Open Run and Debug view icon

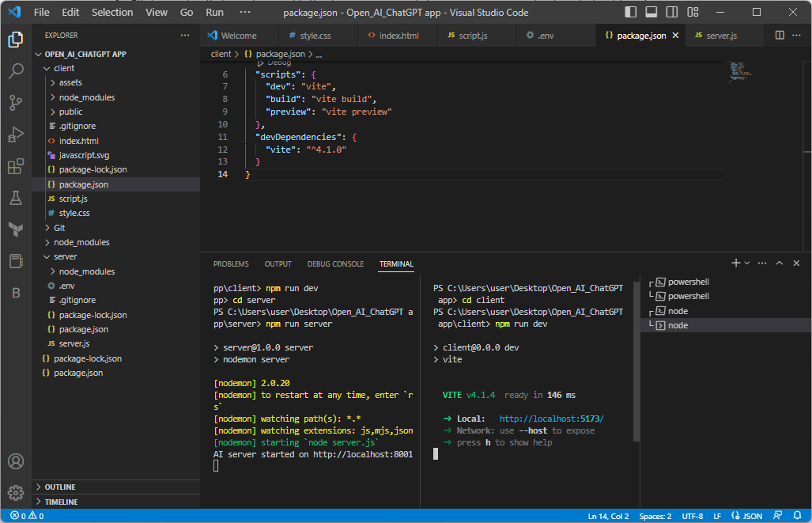tap(16, 135)
